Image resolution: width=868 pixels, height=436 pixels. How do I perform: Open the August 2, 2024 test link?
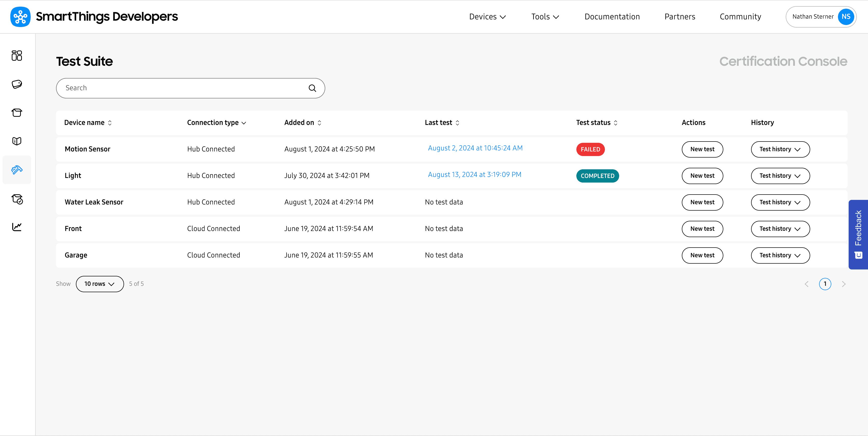point(475,148)
